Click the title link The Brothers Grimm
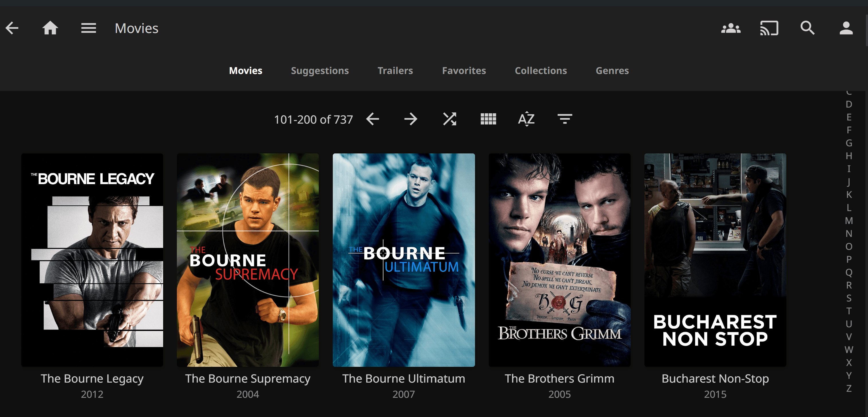868x417 pixels. click(559, 379)
